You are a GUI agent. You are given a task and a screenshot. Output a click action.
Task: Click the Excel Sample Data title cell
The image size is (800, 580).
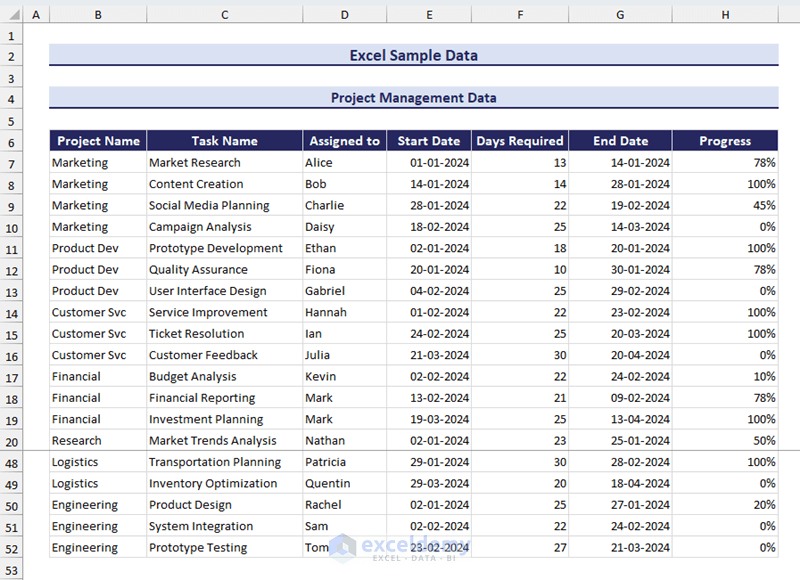click(413, 55)
